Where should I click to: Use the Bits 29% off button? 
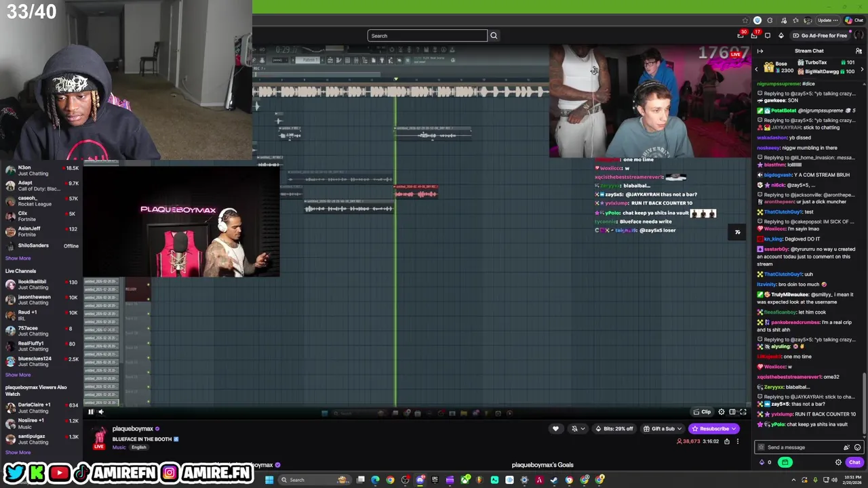tap(614, 428)
